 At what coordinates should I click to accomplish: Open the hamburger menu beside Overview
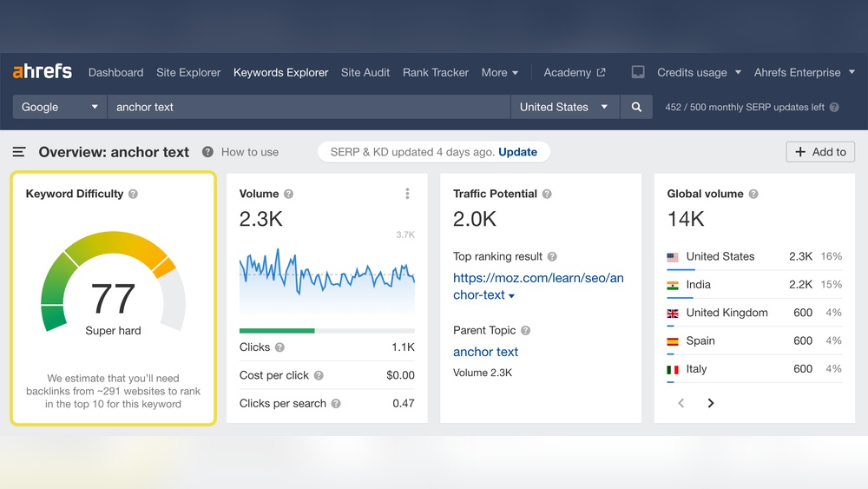19,152
